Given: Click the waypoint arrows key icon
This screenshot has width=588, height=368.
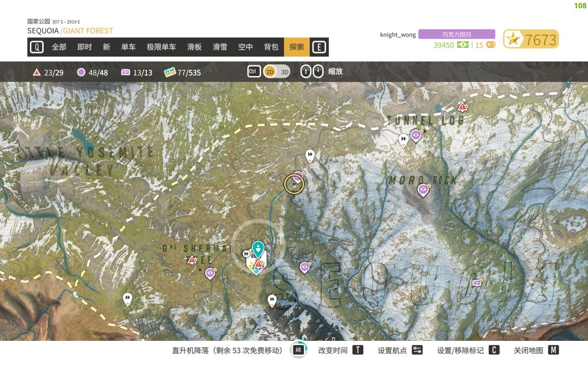Looking at the screenshot, I should point(417,350).
